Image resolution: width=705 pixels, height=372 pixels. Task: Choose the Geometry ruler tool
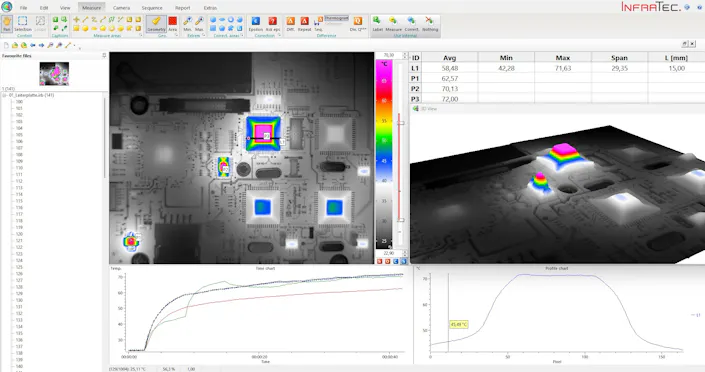coord(156,24)
